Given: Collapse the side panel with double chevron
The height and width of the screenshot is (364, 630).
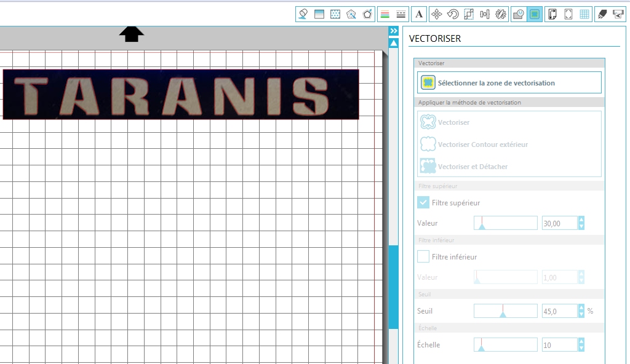Looking at the screenshot, I should click(394, 31).
